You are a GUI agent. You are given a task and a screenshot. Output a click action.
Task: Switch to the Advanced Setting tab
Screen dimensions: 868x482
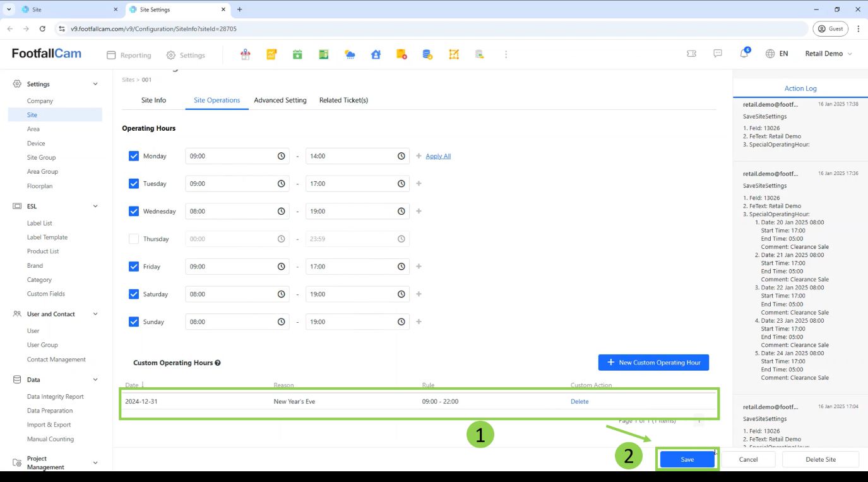point(280,100)
